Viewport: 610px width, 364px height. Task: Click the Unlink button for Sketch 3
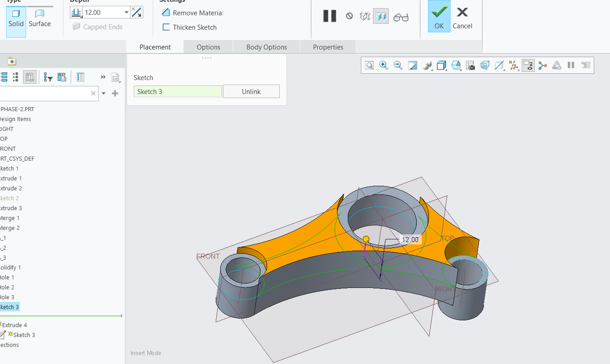point(251,91)
